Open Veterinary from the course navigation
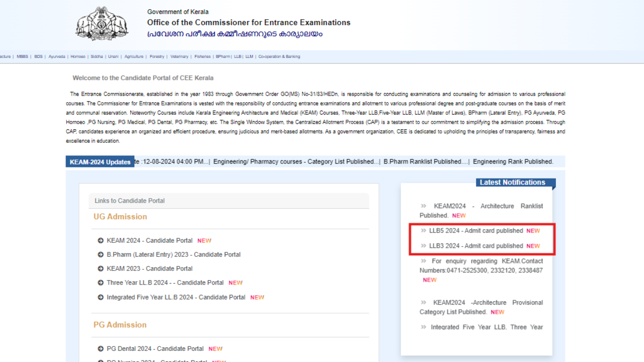The image size is (644, 362). (x=179, y=57)
